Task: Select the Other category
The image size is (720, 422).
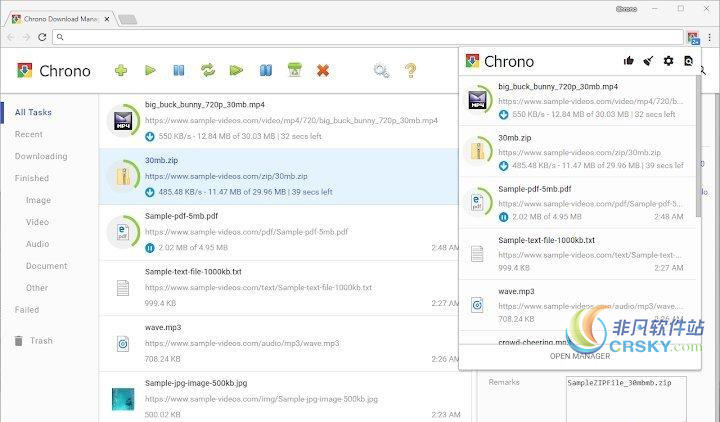Action: (x=37, y=288)
